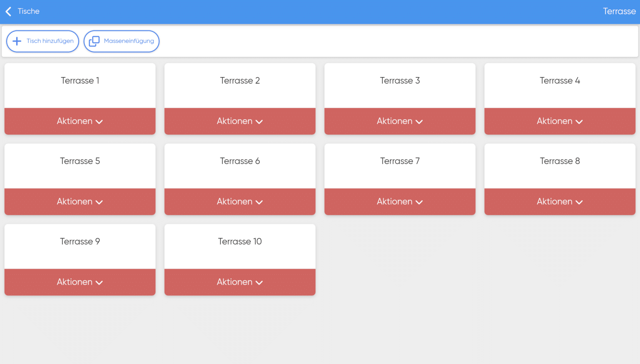
Task: Click the plus icon for adding a table
Action: coord(17,41)
